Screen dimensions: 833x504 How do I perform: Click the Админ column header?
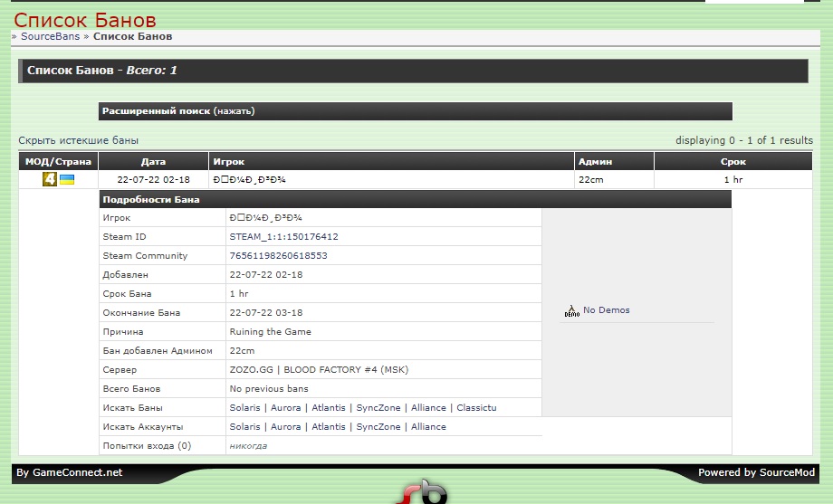click(595, 161)
